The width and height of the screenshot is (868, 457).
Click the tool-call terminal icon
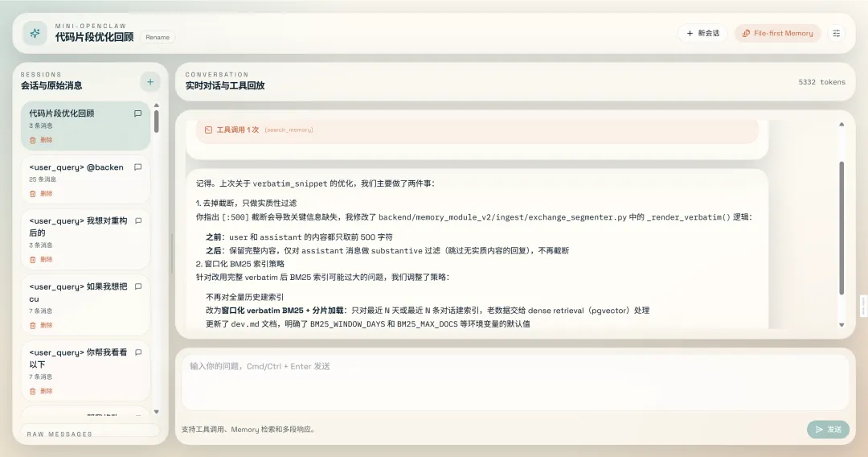point(208,130)
